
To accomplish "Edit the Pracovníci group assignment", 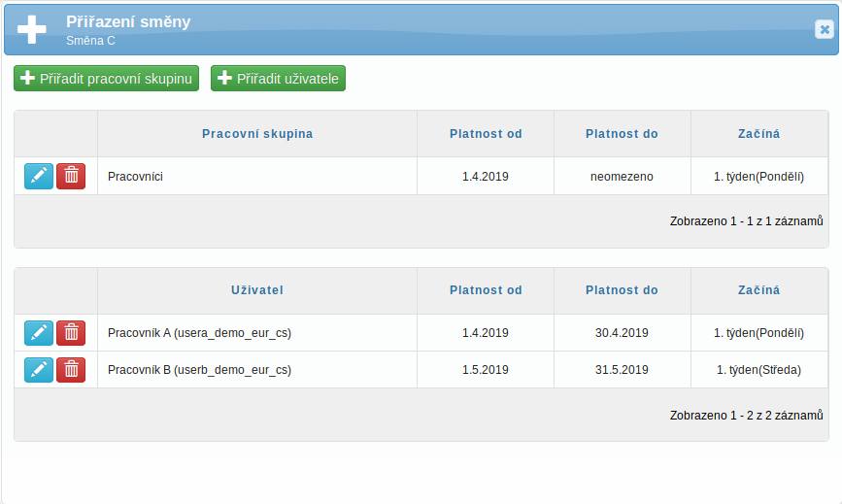I will click(x=39, y=176).
